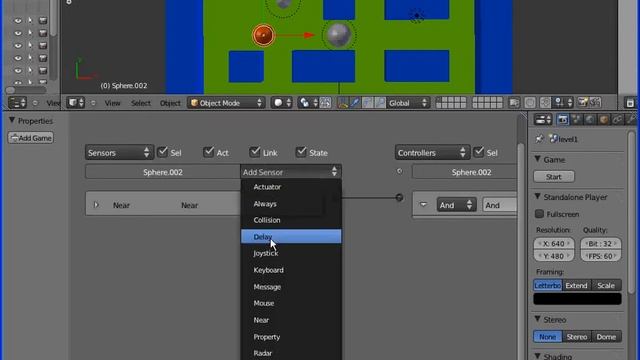The height and width of the screenshot is (360, 640).
Task: Open the Object menu in 3D header
Action: [170, 103]
